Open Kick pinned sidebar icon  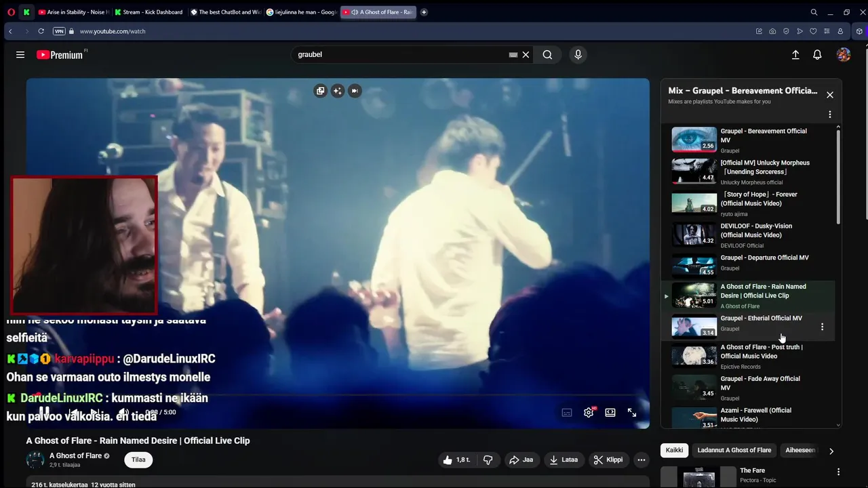26,12
